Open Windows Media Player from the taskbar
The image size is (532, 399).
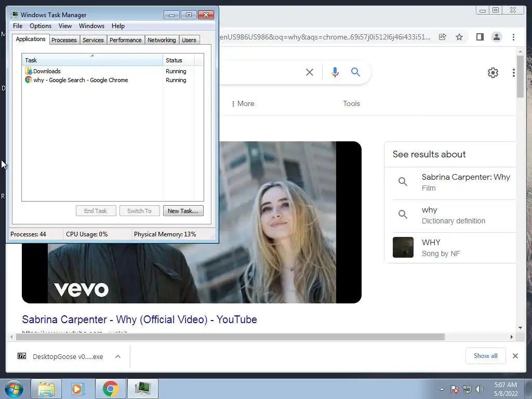78,389
